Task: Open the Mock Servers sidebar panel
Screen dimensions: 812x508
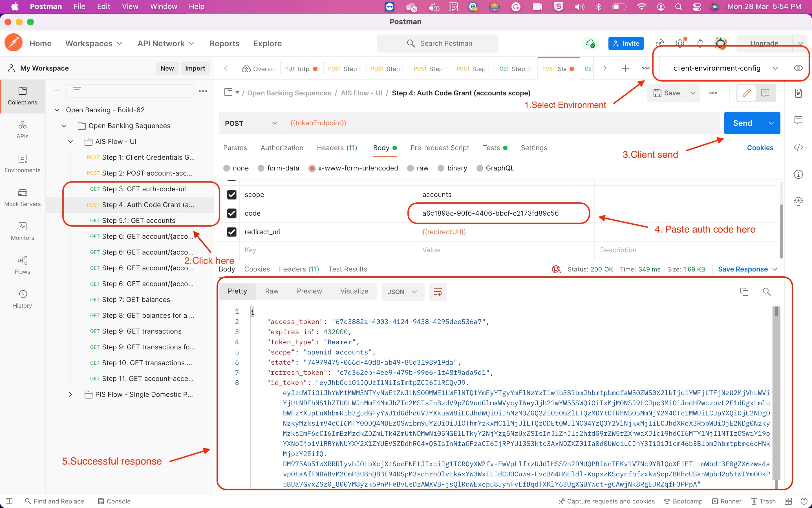Action: pos(23,198)
